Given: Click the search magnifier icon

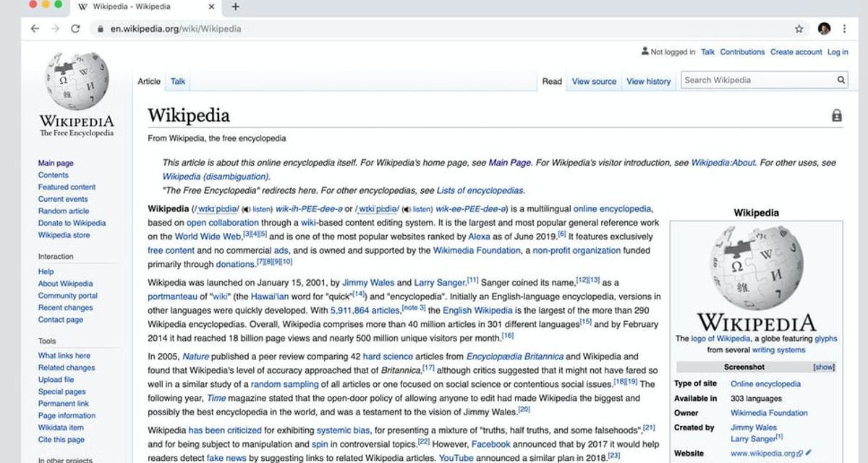Looking at the screenshot, I should (x=841, y=80).
